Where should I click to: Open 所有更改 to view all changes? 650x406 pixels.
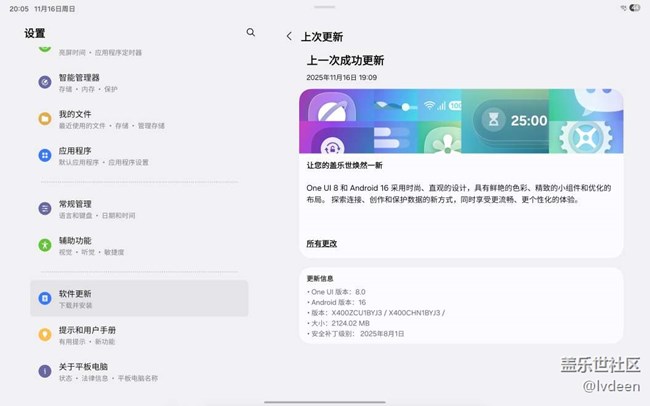322,243
